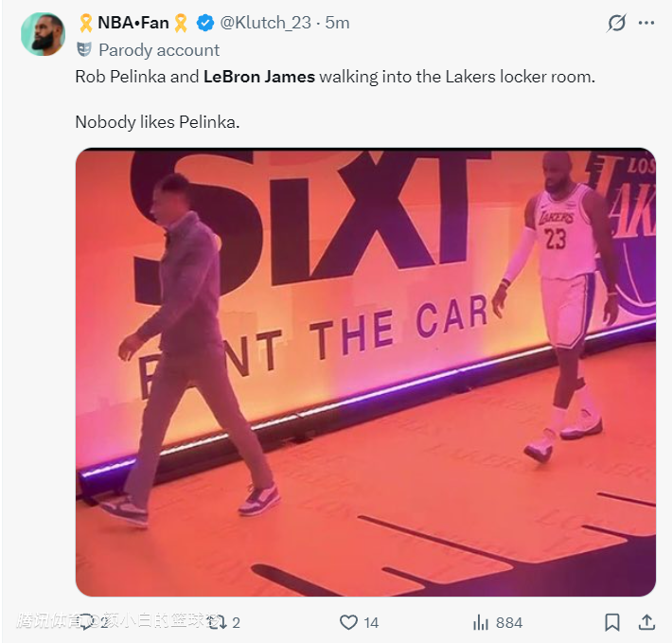672x643 pixels.
Task: Like the tweet with the heart icon
Action: tap(348, 622)
